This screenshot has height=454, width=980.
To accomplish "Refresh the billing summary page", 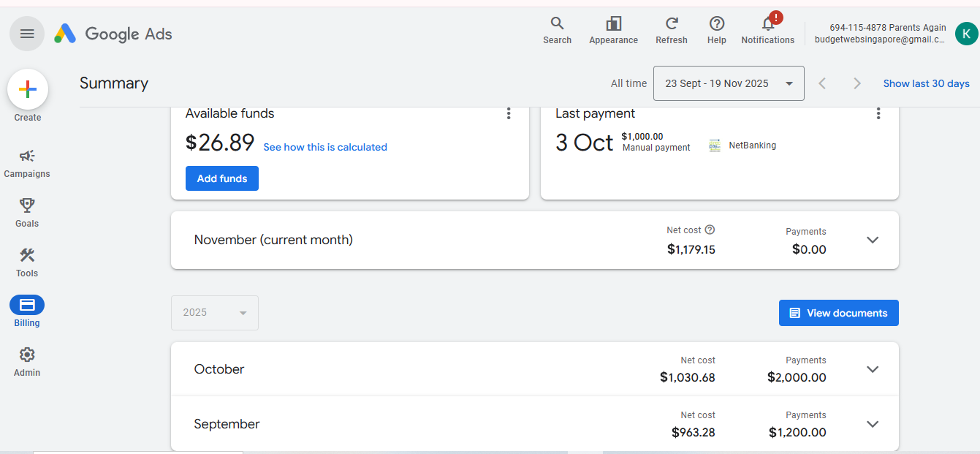I will pos(671,24).
